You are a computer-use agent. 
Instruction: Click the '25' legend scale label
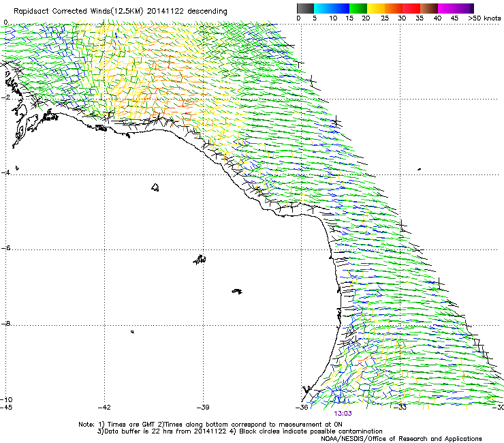click(385, 18)
